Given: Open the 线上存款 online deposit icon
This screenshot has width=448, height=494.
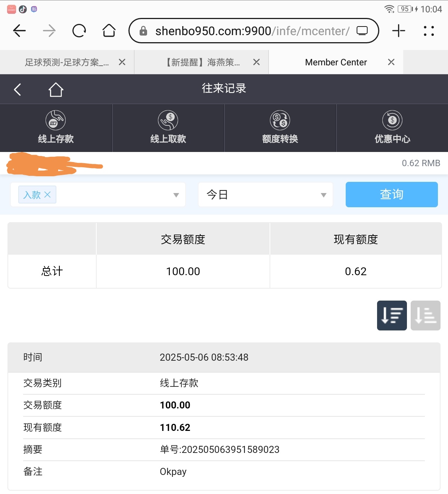Looking at the screenshot, I should (x=56, y=121).
